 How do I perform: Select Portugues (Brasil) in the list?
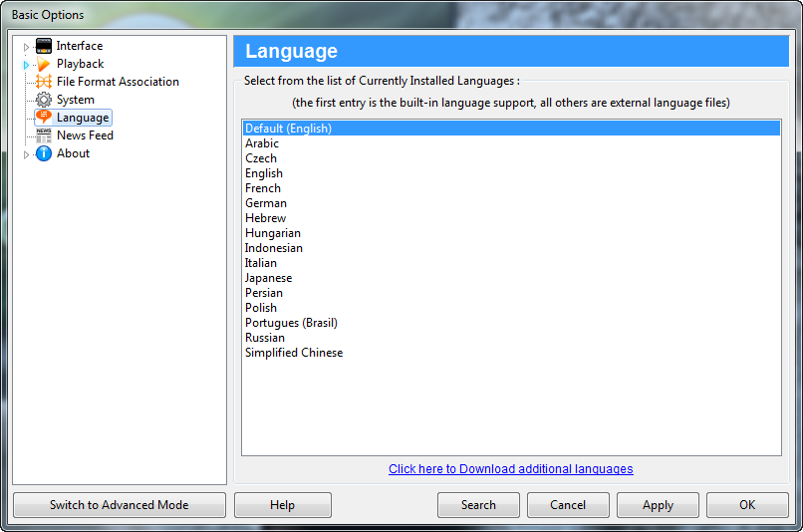point(512,323)
